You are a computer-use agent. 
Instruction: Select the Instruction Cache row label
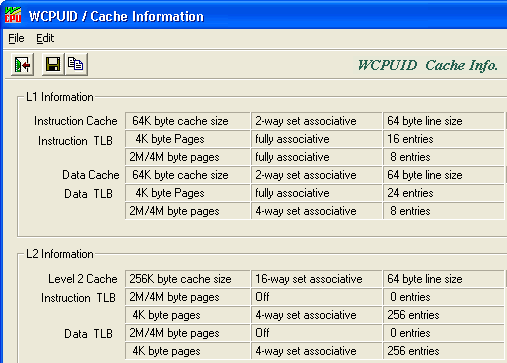click(x=76, y=121)
